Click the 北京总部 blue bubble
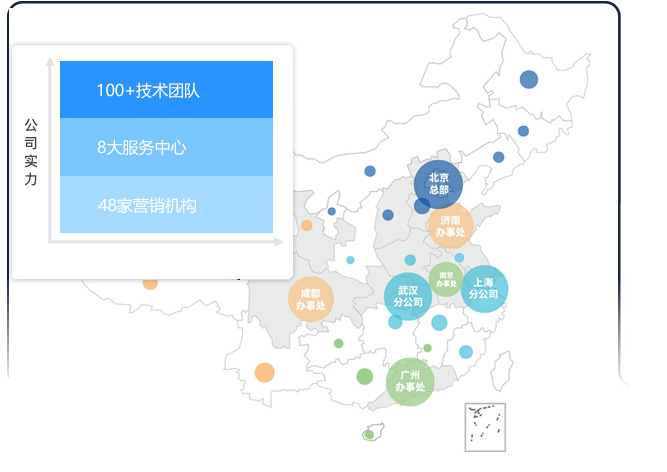This screenshot has width=667, height=472. [x=438, y=184]
